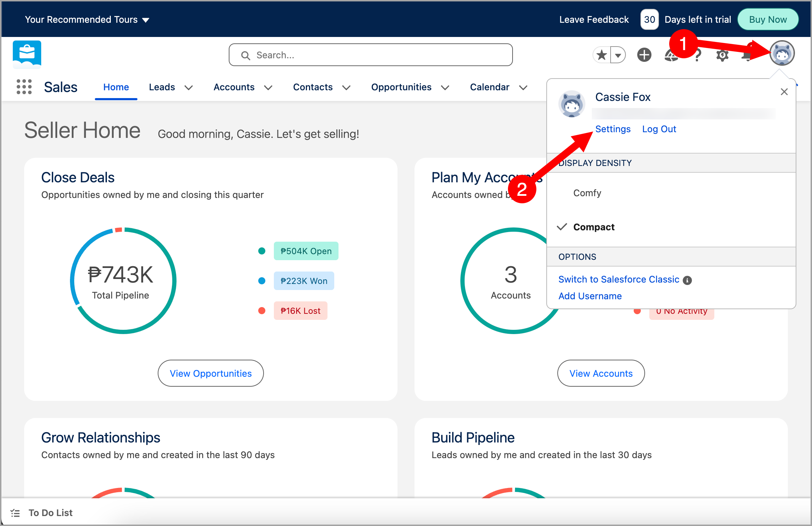Image resolution: width=812 pixels, height=526 pixels.
Task: Expand the Contacts tab chevron menu
Action: click(x=346, y=87)
